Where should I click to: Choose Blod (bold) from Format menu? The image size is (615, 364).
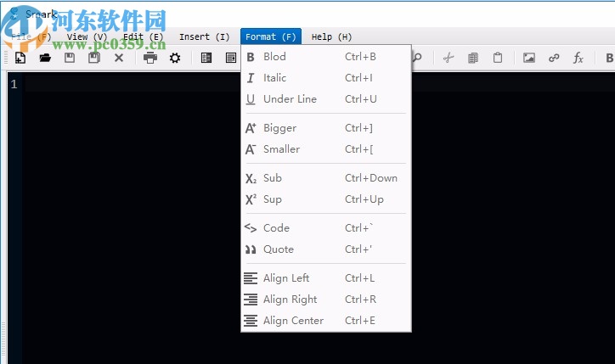(x=326, y=57)
